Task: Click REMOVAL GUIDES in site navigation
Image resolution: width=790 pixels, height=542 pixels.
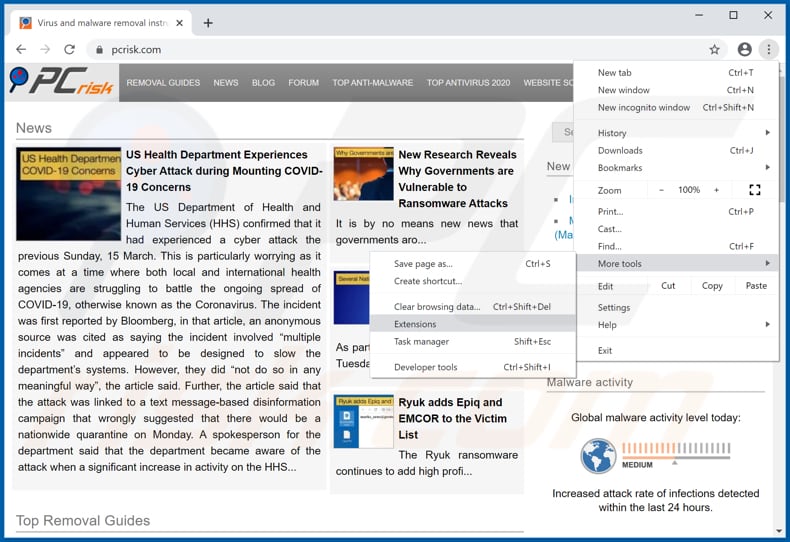Action: pyautogui.click(x=163, y=83)
